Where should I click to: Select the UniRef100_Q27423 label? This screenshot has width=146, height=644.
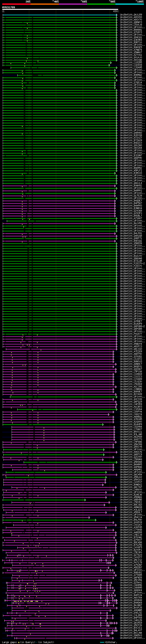pos(131,555)
